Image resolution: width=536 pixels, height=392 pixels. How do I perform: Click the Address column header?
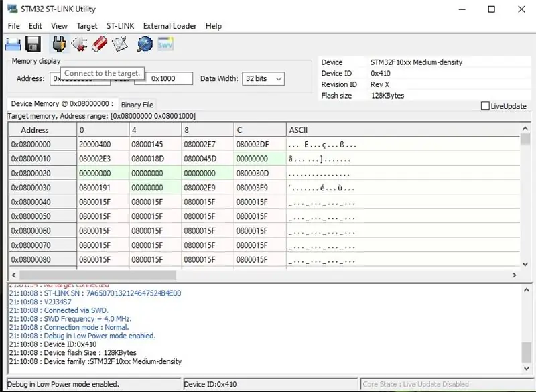(42, 130)
